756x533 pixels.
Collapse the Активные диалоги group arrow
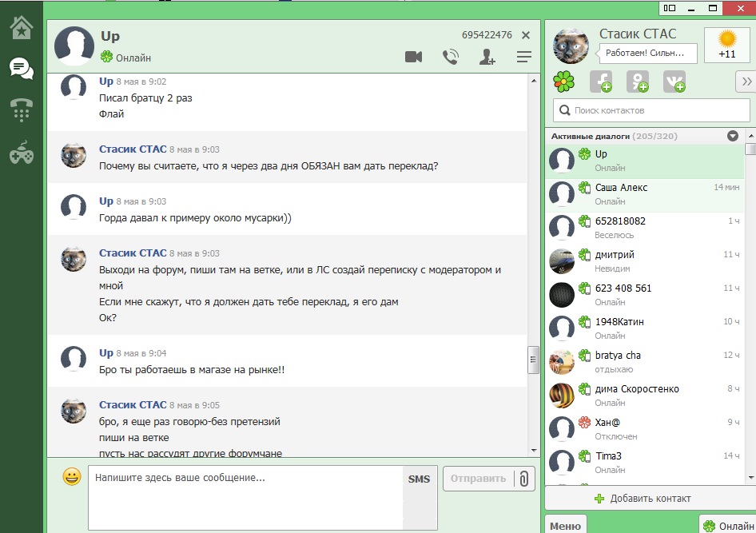click(732, 136)
